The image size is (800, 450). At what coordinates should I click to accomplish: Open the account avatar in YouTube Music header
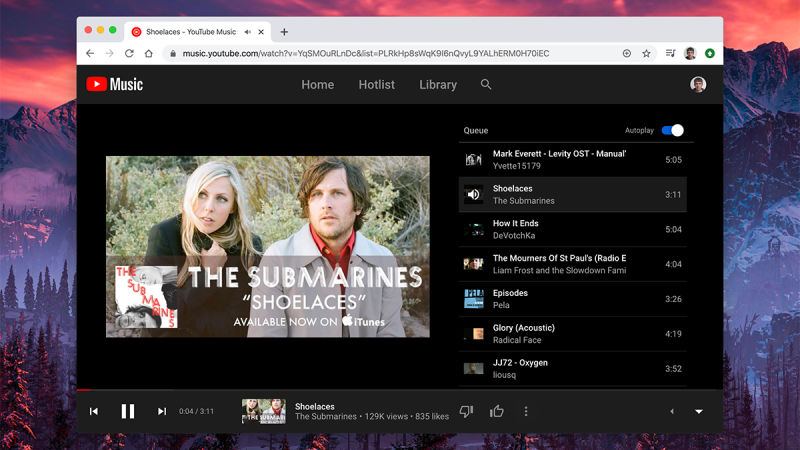(698, 84)
